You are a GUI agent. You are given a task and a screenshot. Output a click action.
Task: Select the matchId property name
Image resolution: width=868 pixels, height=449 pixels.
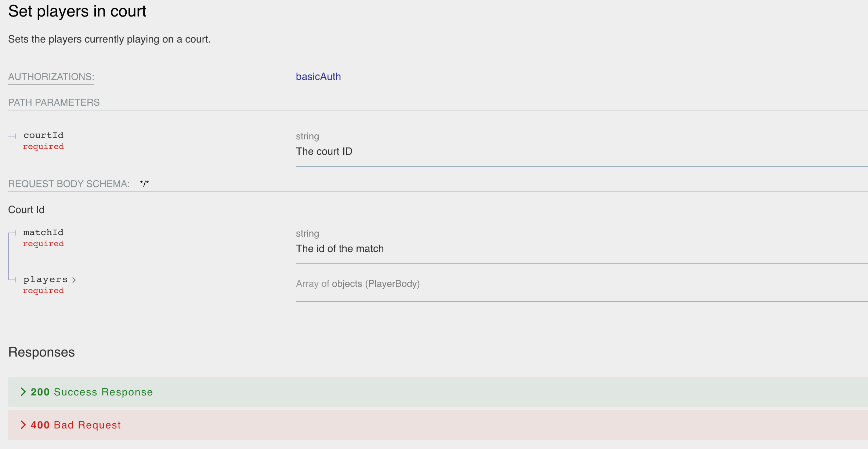pos(43,233)
